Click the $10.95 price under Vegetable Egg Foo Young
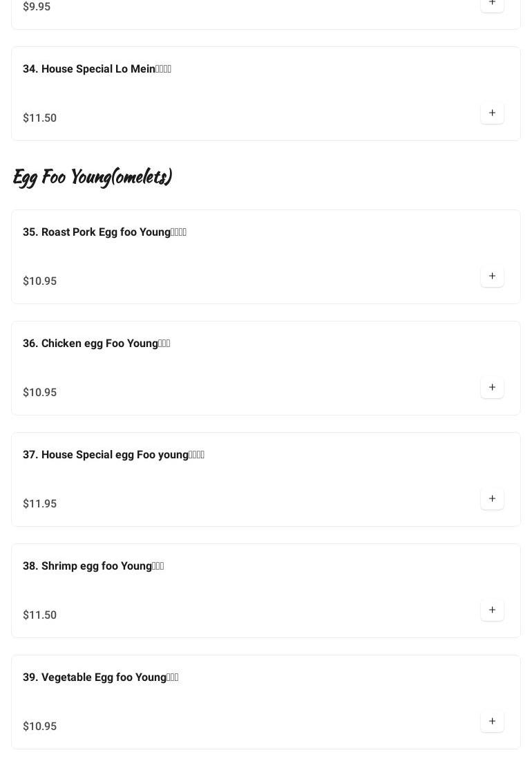 pos(40,727)
